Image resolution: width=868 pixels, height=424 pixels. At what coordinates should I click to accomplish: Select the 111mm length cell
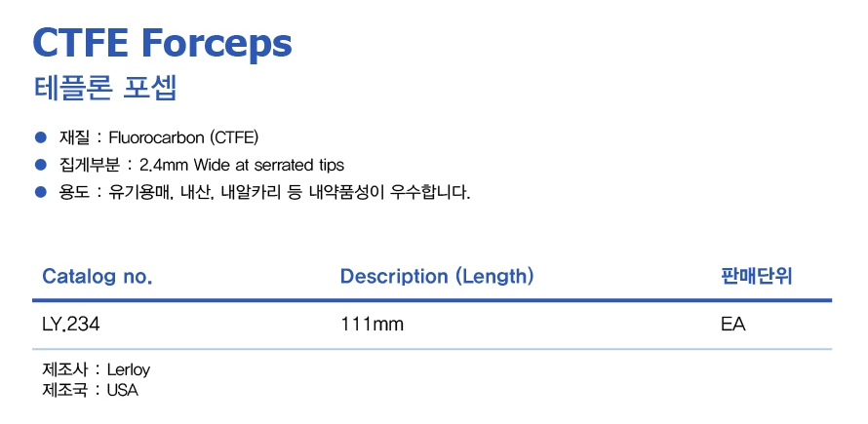click(x=372, y=325)
